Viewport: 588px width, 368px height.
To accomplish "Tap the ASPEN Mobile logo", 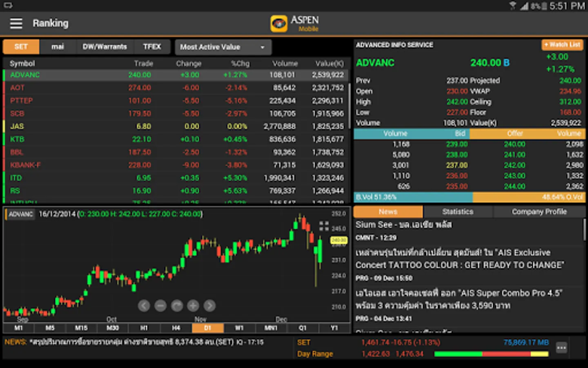I will tap(295, 24).
